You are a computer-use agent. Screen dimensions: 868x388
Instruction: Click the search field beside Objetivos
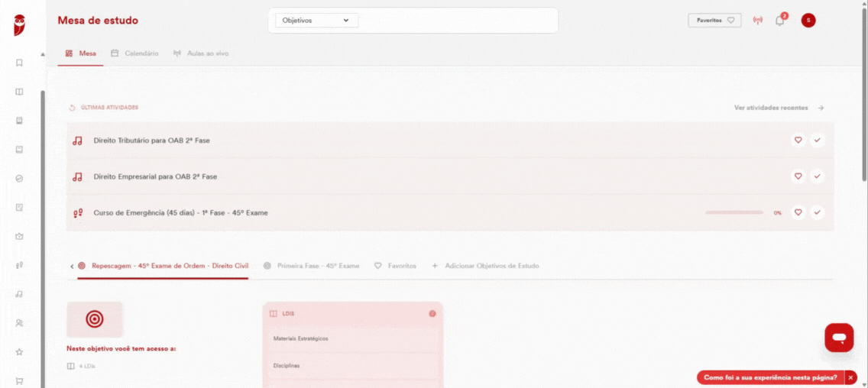(457, 21)
